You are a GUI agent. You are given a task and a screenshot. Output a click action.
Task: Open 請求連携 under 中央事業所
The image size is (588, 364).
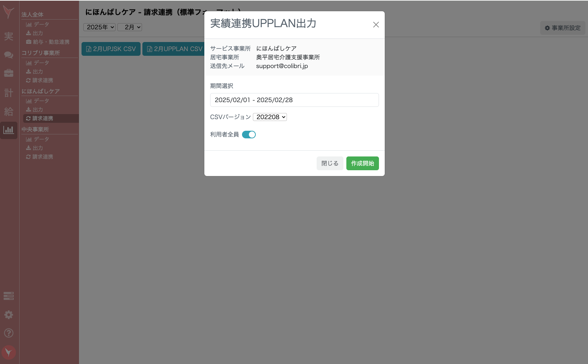pyautogui.click(x=40, y=156)
